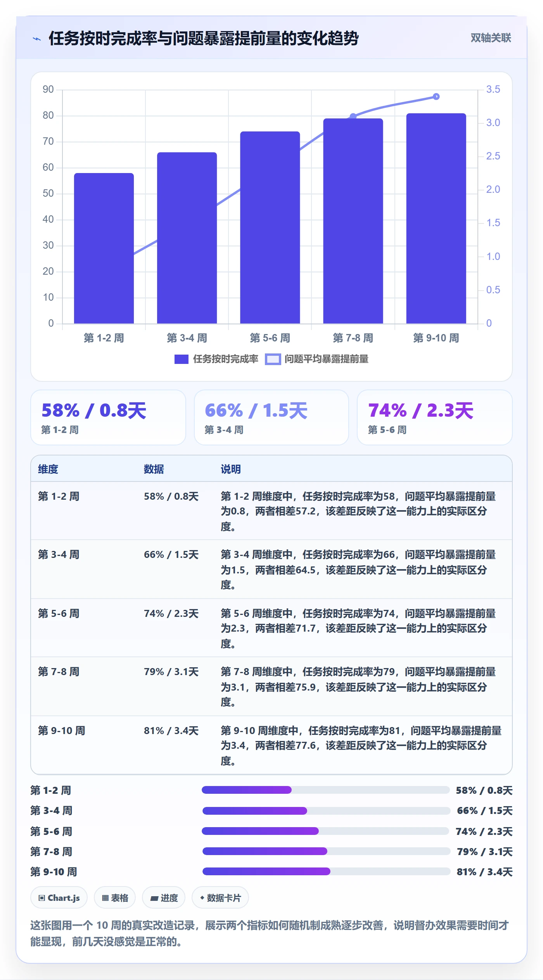The height and width of the screenshot is (980, 543).
Task: Click the 第 7-8 周 label in the progress list
Action: 51,852
